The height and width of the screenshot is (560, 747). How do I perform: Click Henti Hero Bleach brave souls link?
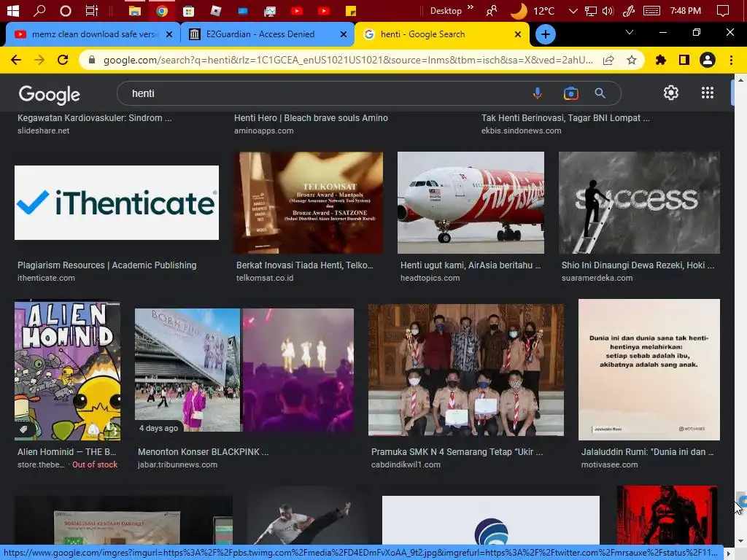coord(311,118)
